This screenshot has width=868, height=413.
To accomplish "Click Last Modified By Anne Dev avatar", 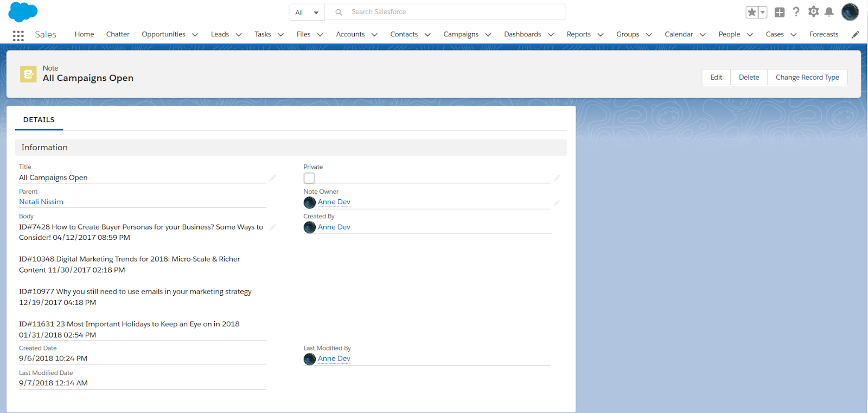I will pos(310,359).
